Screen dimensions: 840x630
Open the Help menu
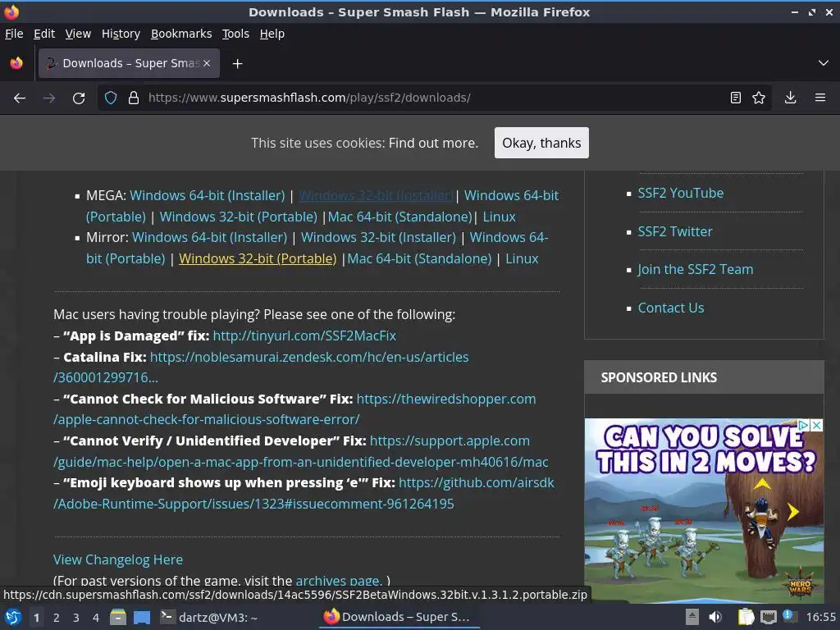click(272, 34)
